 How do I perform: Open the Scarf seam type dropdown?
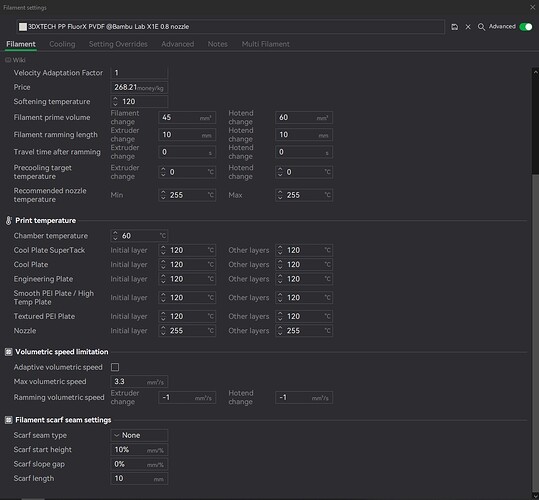[139, 435]
